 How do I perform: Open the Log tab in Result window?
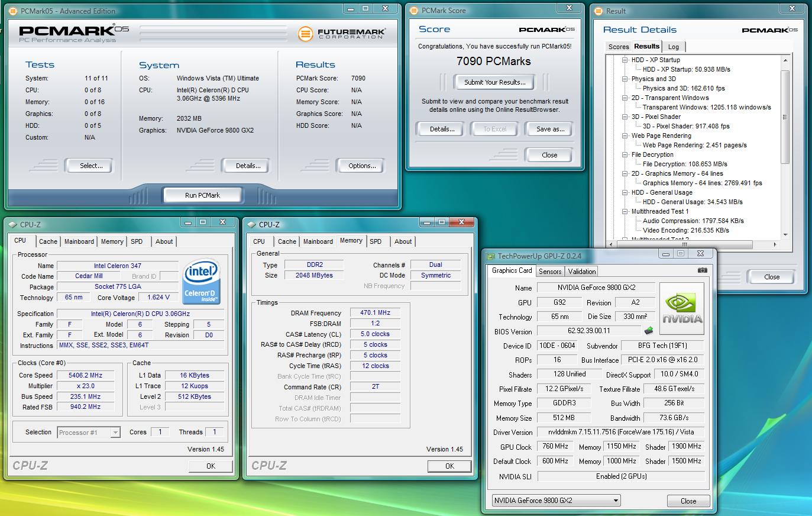click(x=674, y=47)
